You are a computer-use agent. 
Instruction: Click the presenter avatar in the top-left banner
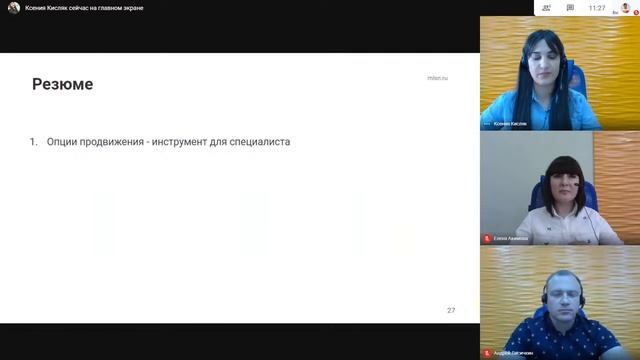click(x=13, y=8)
